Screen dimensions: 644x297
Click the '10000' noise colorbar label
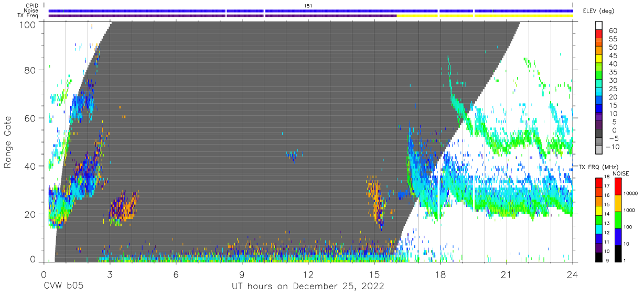[630, 194]
